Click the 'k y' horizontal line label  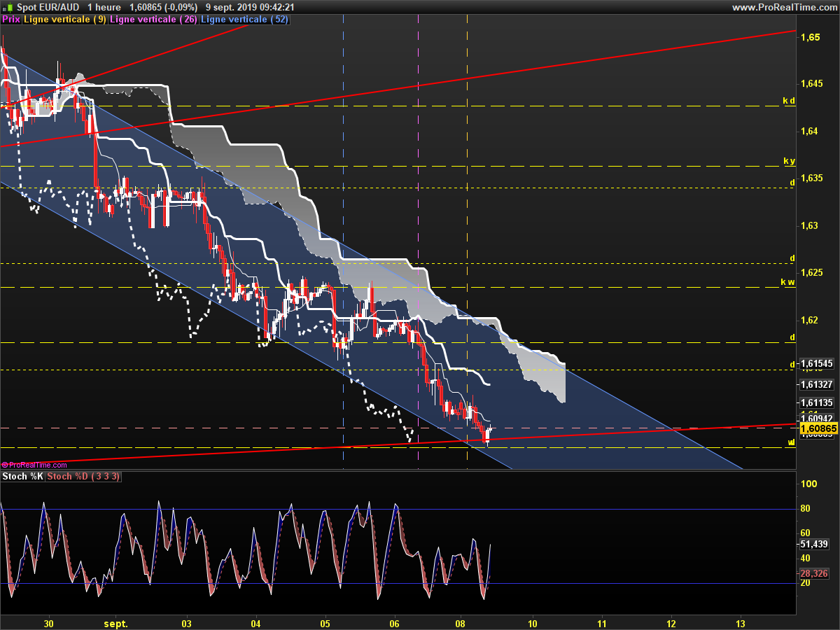(x=789, y=161)
